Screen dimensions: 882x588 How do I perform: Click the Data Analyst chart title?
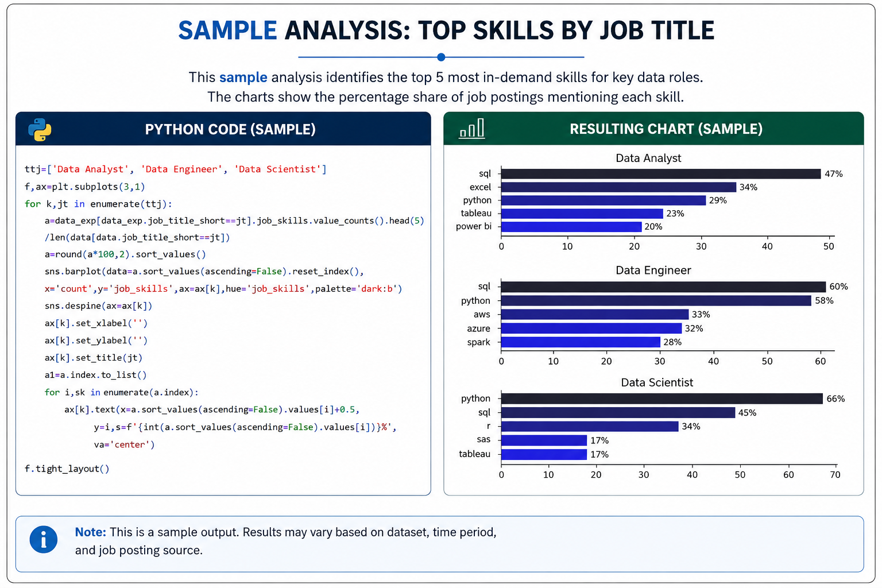point(648,158)
